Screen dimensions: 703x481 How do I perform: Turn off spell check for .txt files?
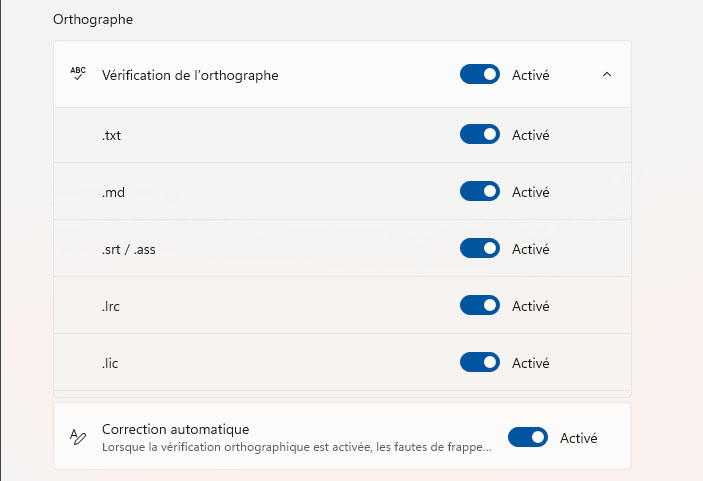pyautogui.click(x=480, y=134)
